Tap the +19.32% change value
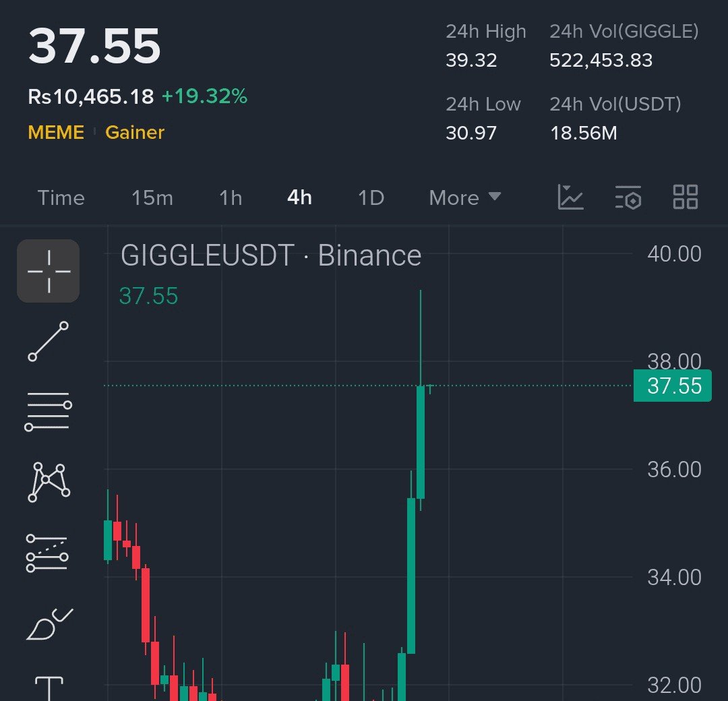Viewport: 728px width, 701px height. pos(204,96)
